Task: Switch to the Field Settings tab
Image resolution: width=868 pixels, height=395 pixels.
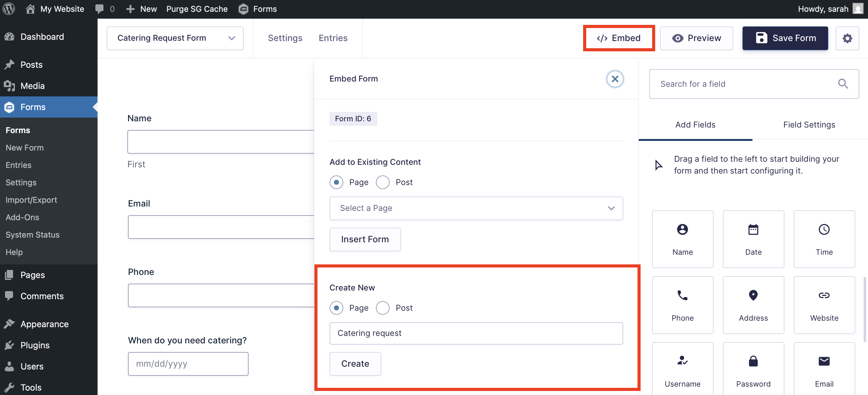Action: [x=809, y=124]
